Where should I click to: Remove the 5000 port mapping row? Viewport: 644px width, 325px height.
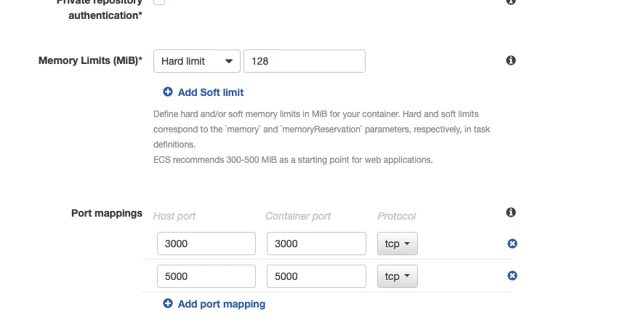pos(512,276)
